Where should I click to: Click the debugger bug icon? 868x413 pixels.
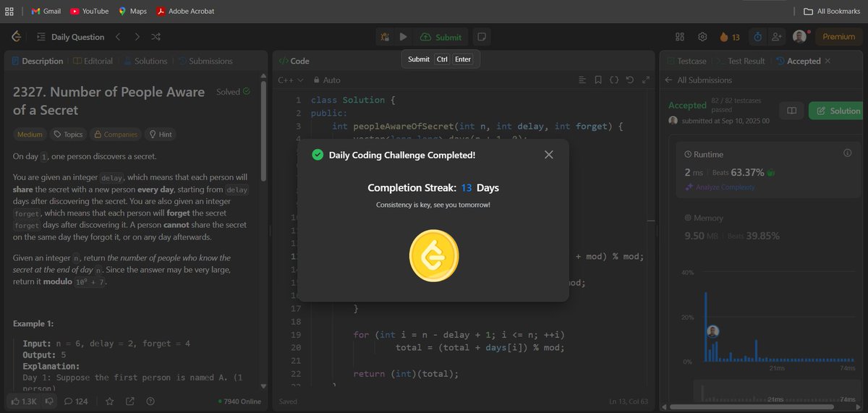[x=385, y=37]
